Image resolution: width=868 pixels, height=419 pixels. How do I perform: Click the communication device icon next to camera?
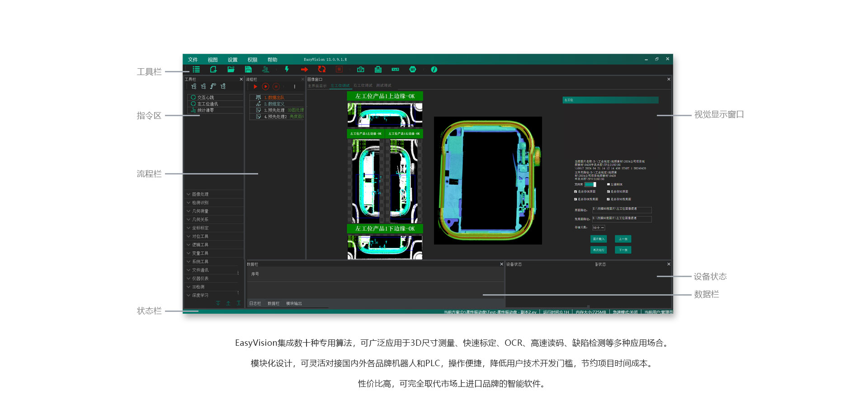[x=378, y=69]
